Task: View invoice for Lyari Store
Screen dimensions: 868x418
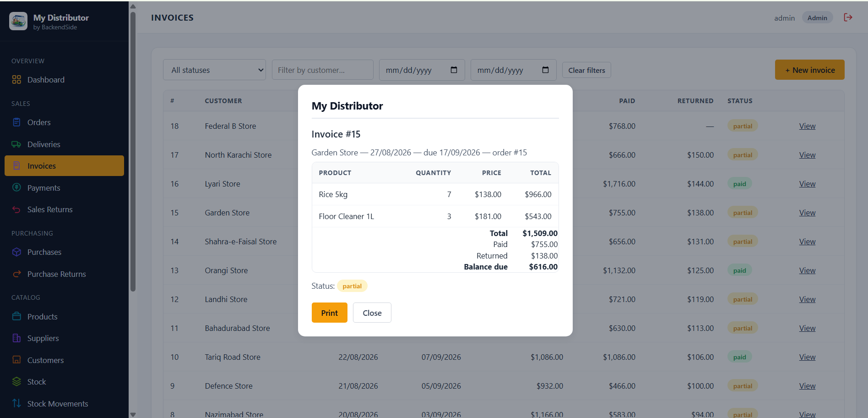Action: (x=807, y=184)
